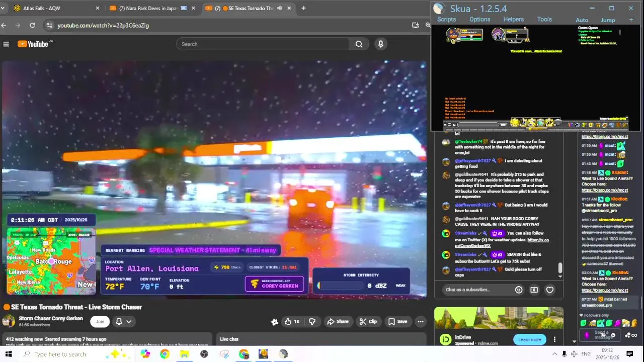The width and height of the screenshot is (644, 362).
Task: Open the emoji picker in YouTube chat
Action: coord(519,290)
